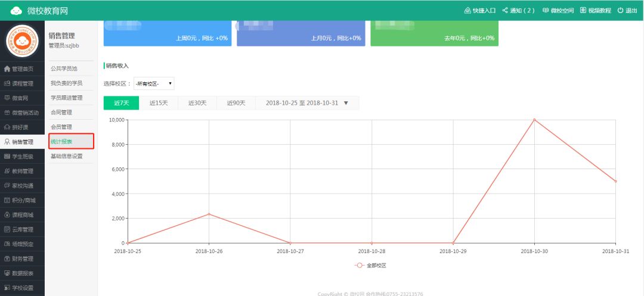Select the 近90天 tab
The image size is (644, 296).
click(236, 103)
